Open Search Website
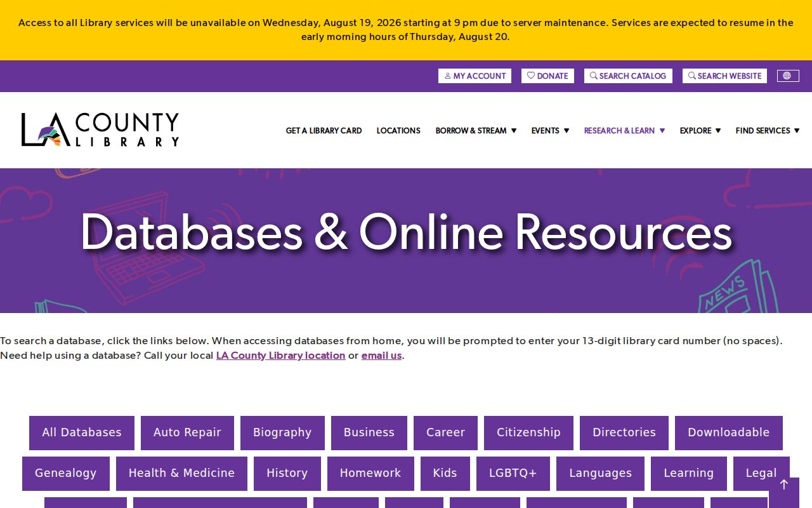 coord(724,76)
